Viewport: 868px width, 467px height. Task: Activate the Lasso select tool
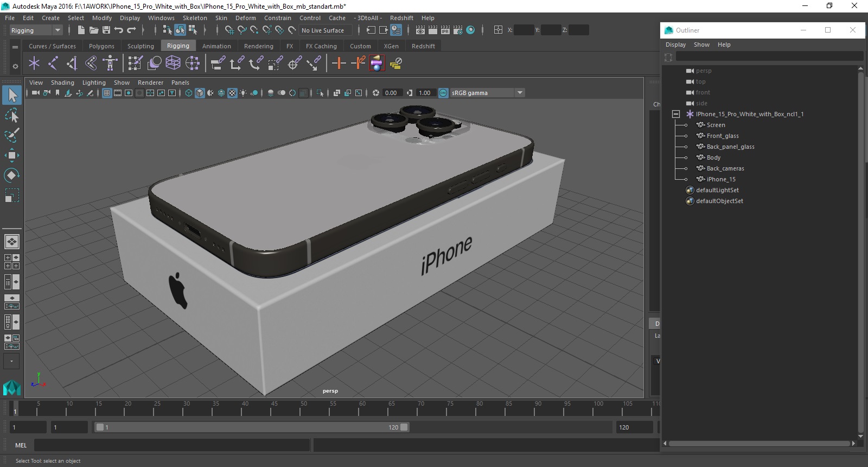pos(12,115)
